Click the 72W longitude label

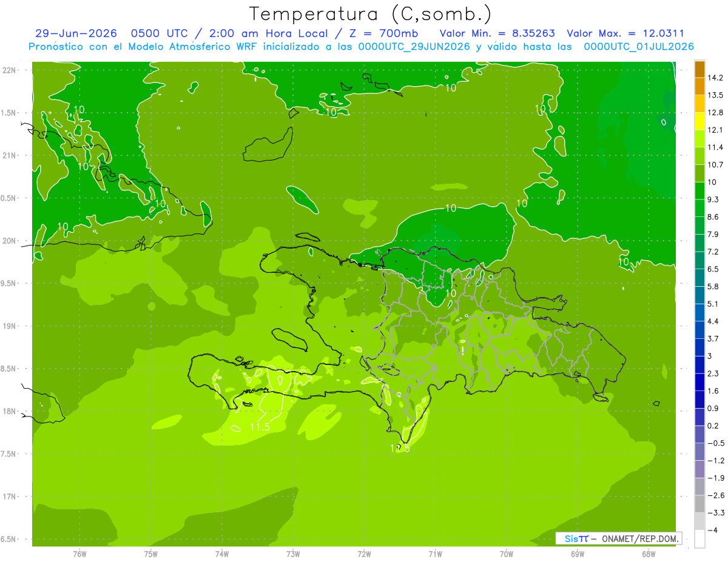point(364,554)
